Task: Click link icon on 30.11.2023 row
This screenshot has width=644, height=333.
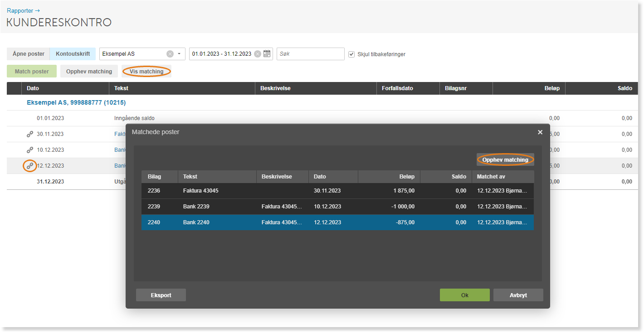Action: click(30, 134)
